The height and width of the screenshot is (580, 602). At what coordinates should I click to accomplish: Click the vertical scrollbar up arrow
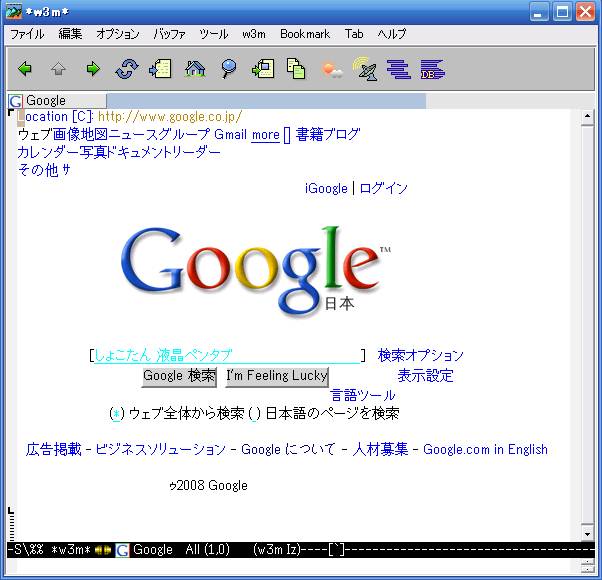[x=587, y=116]
